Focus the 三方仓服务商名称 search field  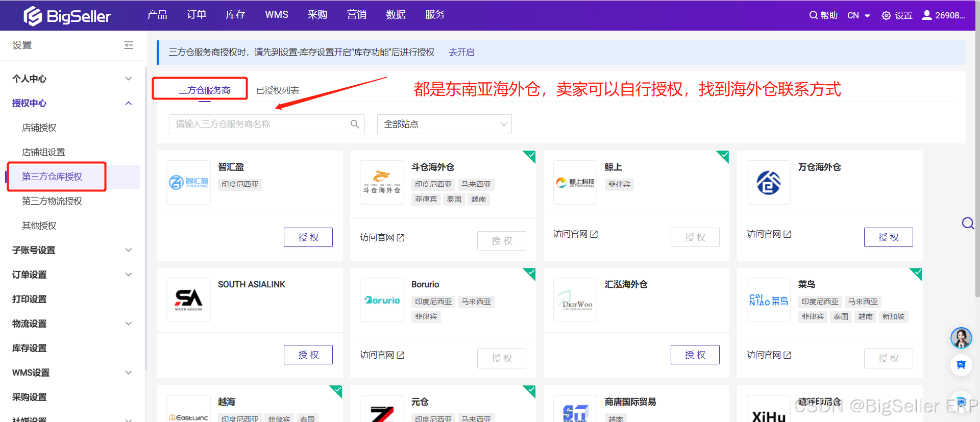267,124
